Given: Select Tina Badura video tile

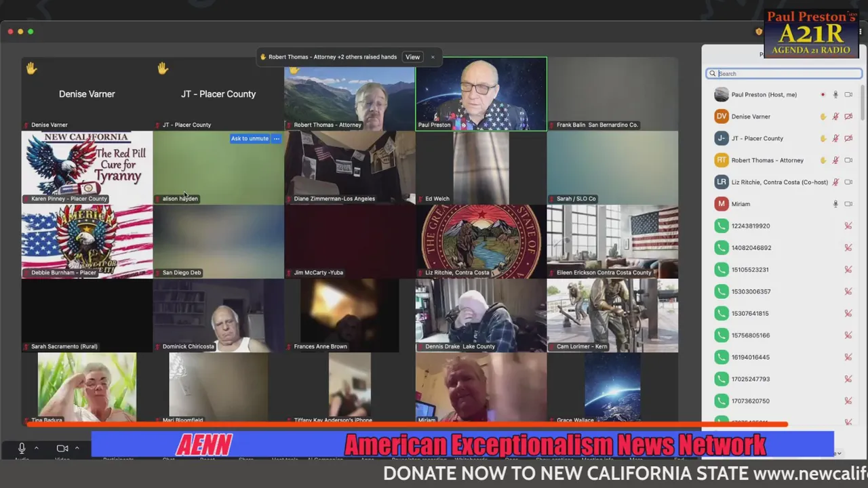Looking at the screenshot, I should click(87, 388).
